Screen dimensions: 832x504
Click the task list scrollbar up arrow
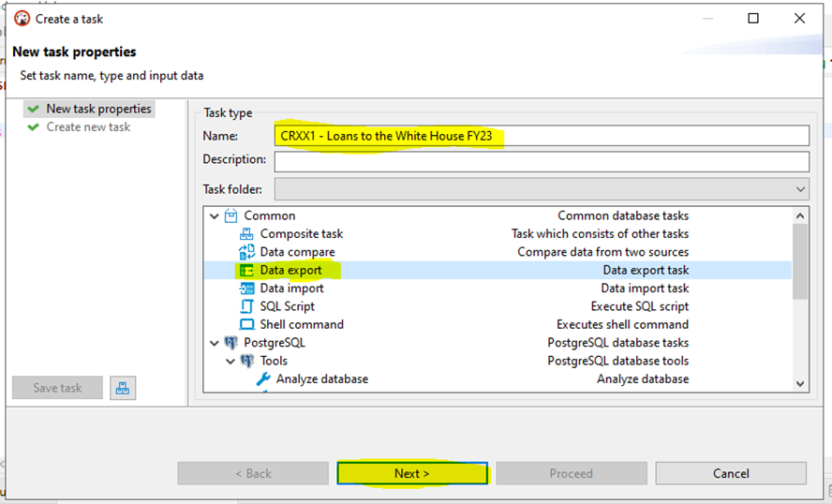coord(800,215)
